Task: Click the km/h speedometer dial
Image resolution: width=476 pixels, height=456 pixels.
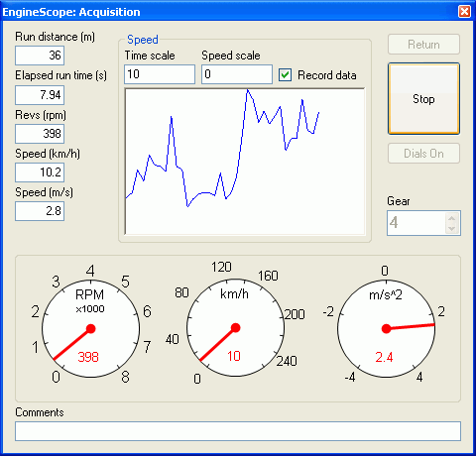Action: click(235, 327)
